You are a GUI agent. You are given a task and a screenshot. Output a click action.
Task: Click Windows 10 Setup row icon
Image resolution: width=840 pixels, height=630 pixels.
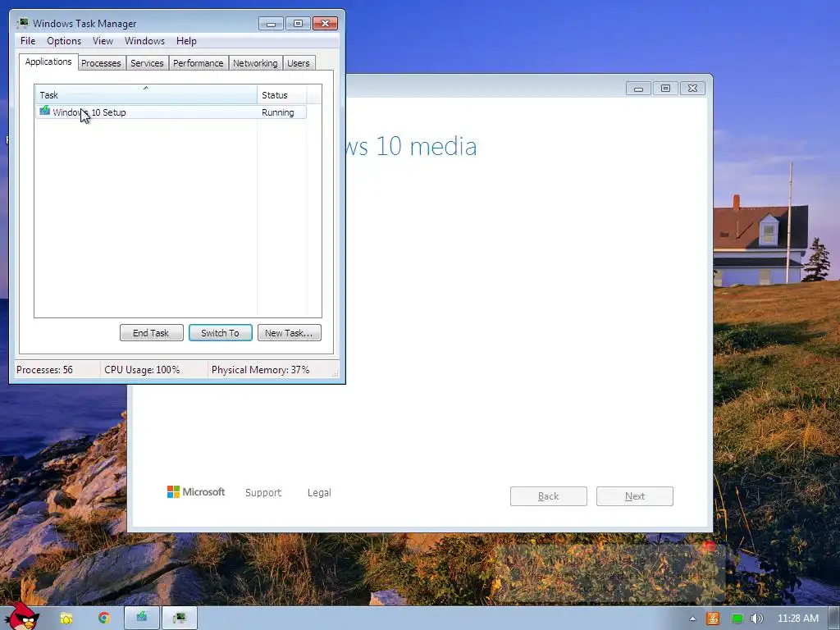(45, 111)
